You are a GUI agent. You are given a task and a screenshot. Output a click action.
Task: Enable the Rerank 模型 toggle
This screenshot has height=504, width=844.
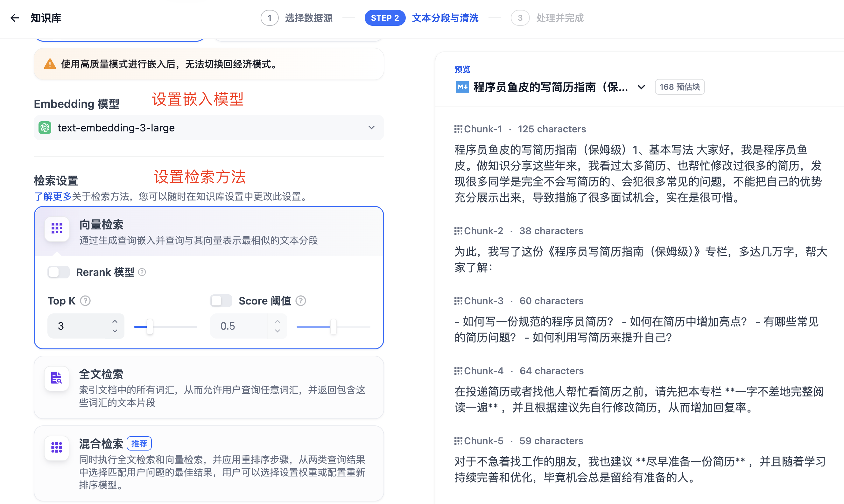(59, 272)
